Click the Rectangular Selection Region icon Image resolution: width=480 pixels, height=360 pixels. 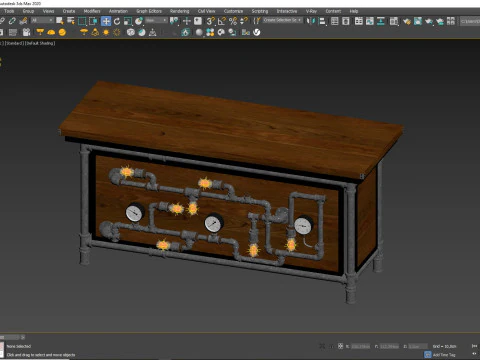[82, 21]
